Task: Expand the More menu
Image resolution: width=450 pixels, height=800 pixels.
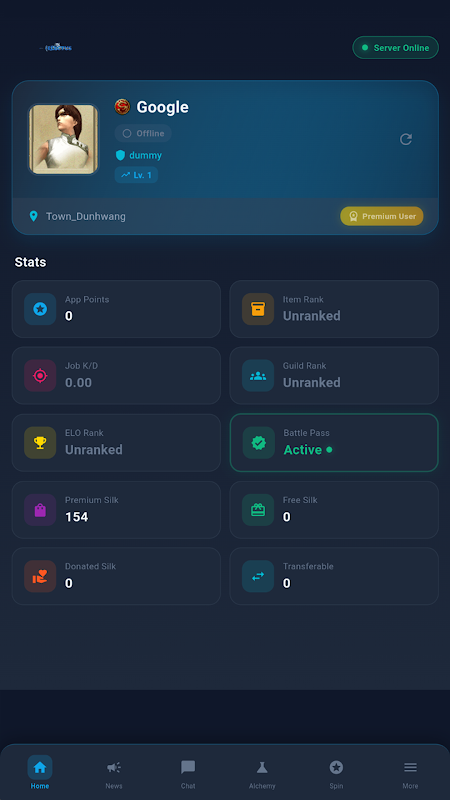Action: pyautogui.click(x=410, y=773)
